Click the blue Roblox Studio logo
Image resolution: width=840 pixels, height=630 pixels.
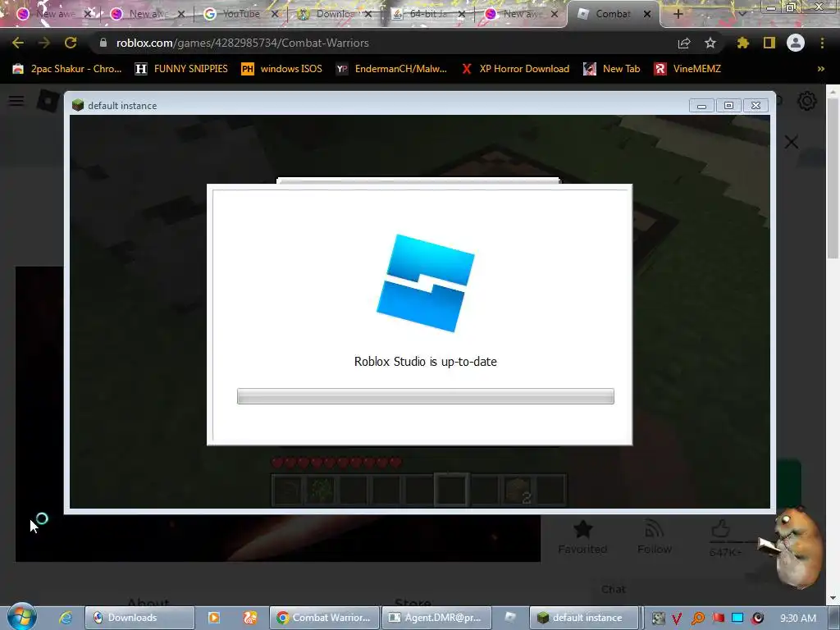coord(426,283)
